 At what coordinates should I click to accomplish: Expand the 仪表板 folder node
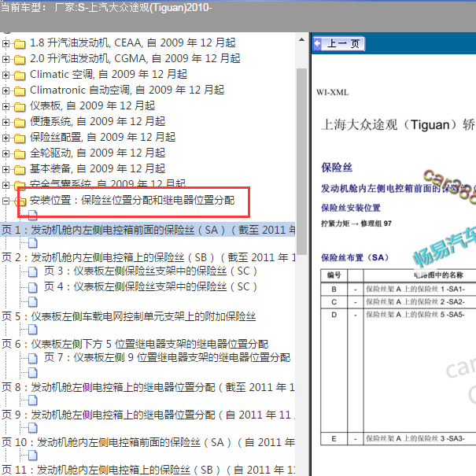click(6, 106)
